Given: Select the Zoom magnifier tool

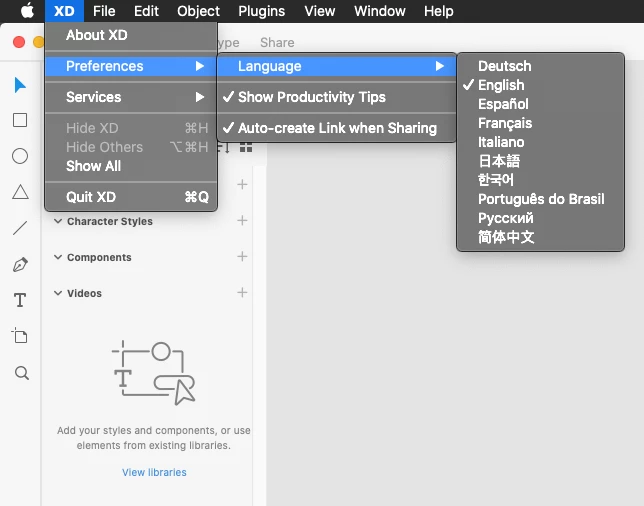Looking at the screenshot, I should [21, 373].
